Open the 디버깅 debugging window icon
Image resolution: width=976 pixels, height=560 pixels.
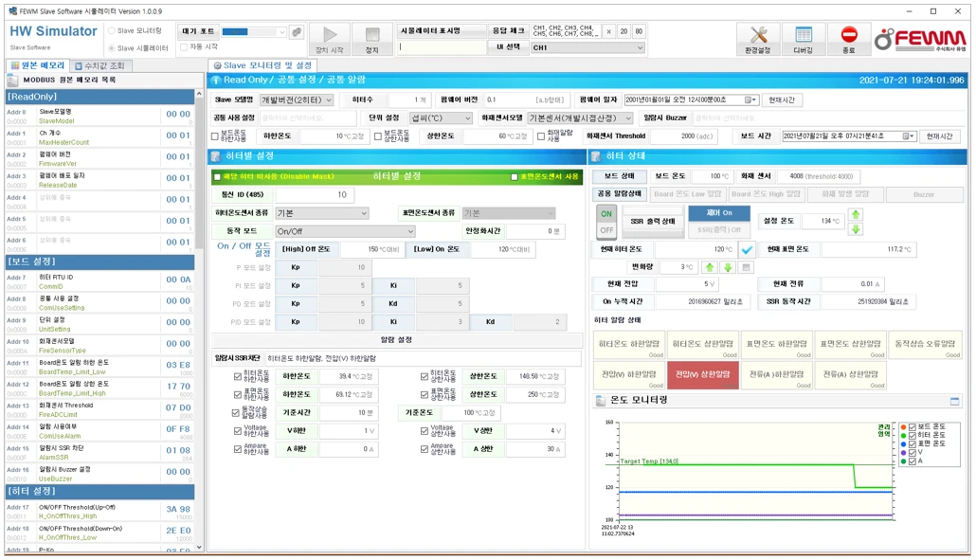803,39
